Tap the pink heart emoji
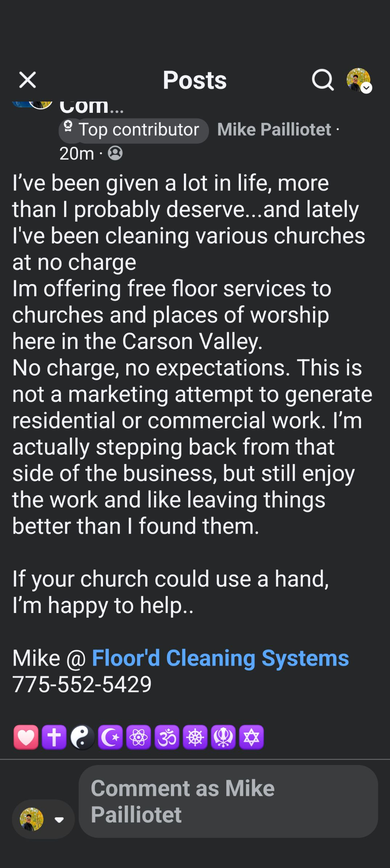This screenshot has height=868, width=390. [x=26, y=737]
